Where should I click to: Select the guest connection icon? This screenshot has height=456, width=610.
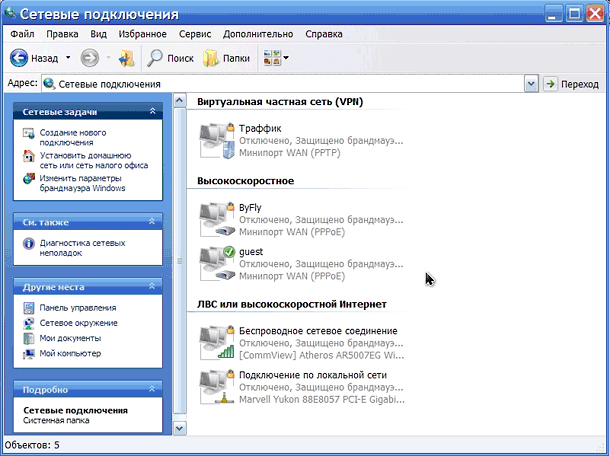pyautogui.click(x=217, y=264)
